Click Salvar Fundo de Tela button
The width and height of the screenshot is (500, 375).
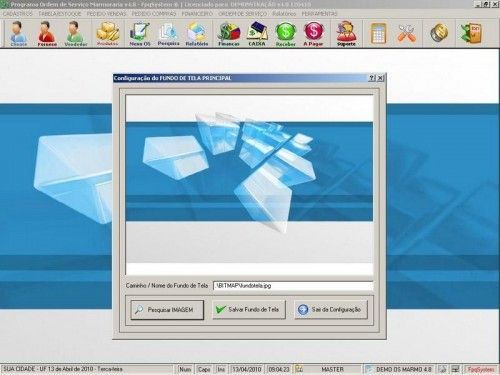pyautogui.click(x=249, y=310)
